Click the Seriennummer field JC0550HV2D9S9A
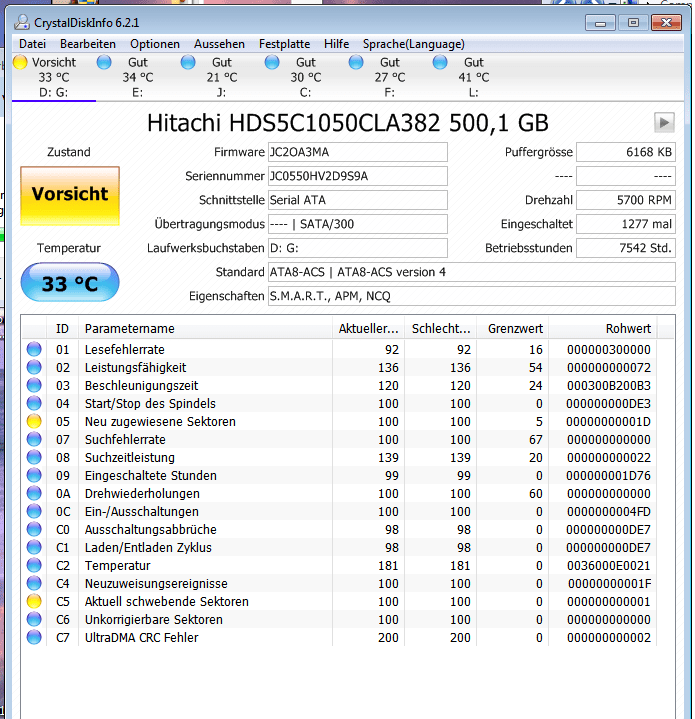This screenshot has height=719, width=695. coord(358,176)
